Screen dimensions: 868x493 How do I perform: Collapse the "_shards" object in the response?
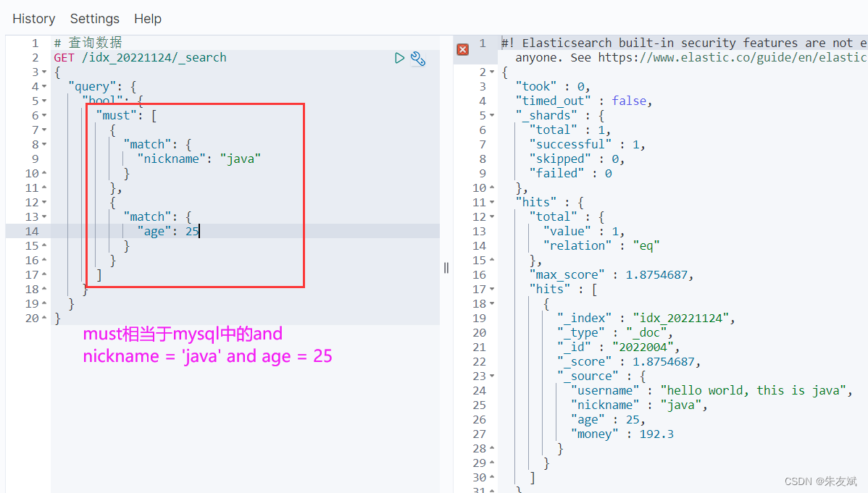[493, 114]
